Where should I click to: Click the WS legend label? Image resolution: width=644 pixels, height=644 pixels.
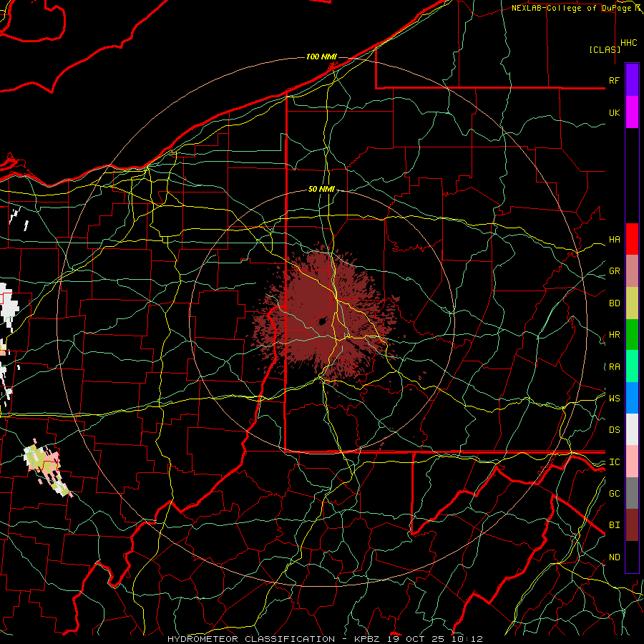[x=614, y=399]
